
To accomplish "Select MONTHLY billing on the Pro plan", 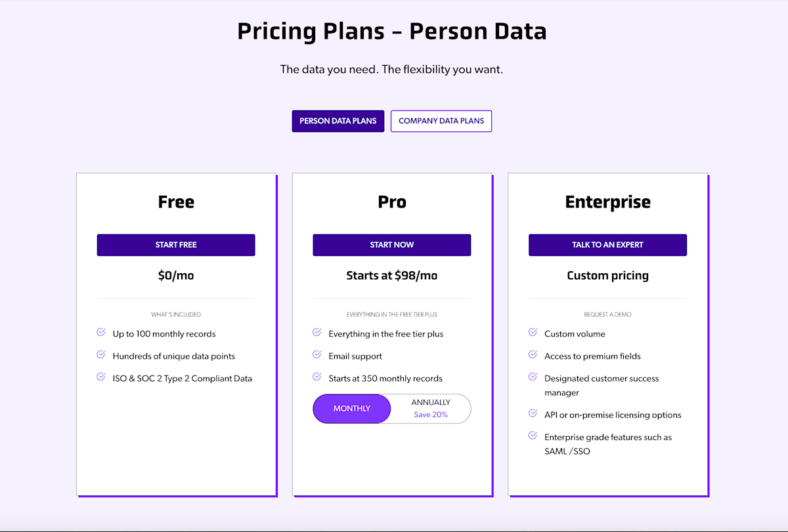I will [x=351, y=408].
